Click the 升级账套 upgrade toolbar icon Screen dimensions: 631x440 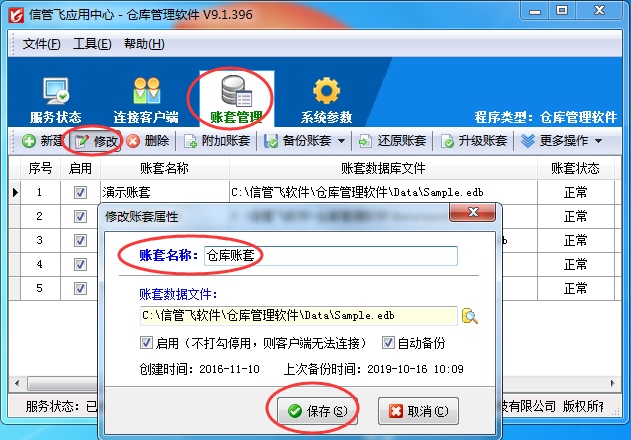click(x=447, y=141)
